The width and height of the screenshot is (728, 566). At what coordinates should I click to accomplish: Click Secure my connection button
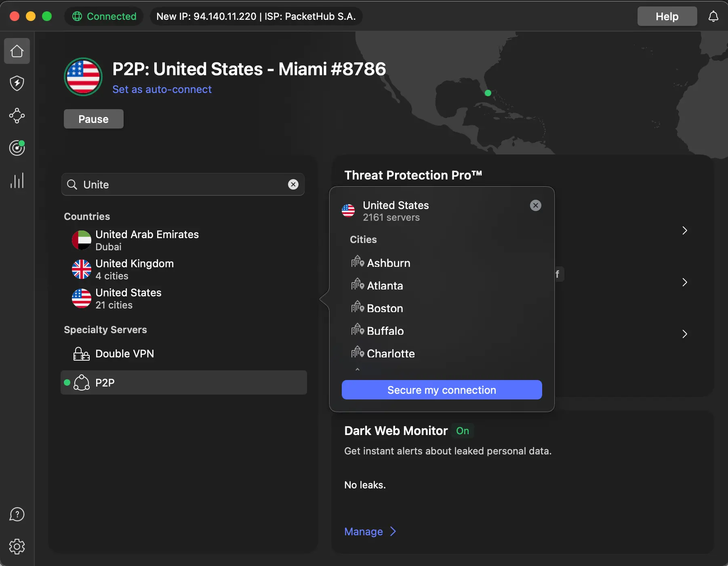442,390
